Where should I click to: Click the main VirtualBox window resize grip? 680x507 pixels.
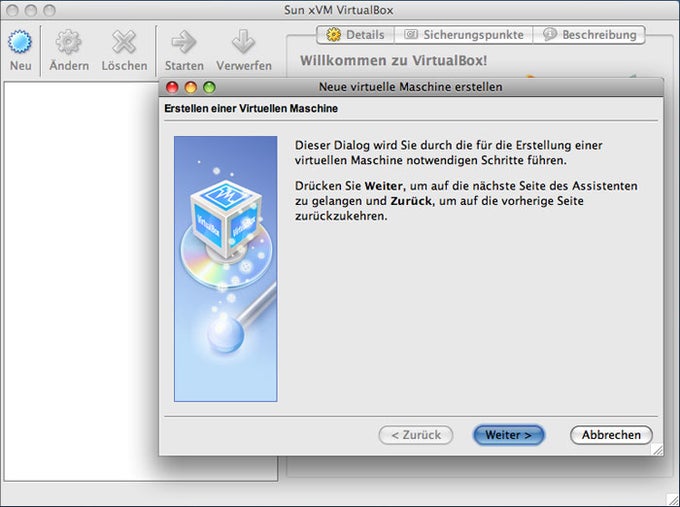pyautogui.click(x=673, y=500)
